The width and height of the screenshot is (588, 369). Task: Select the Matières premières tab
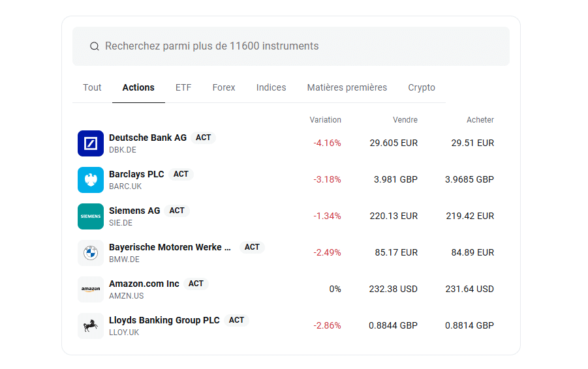pos(347,87)
